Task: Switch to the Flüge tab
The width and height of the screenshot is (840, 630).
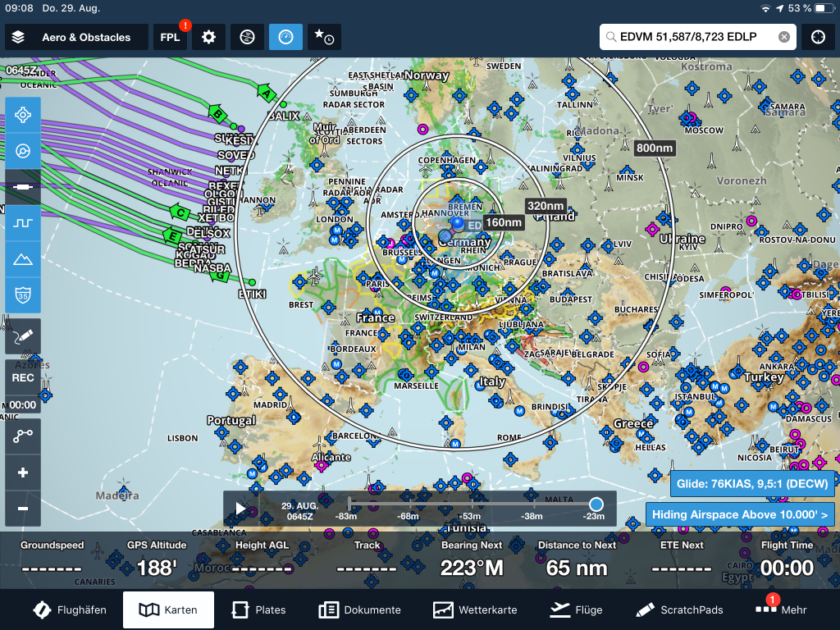Action: (577, 609)
